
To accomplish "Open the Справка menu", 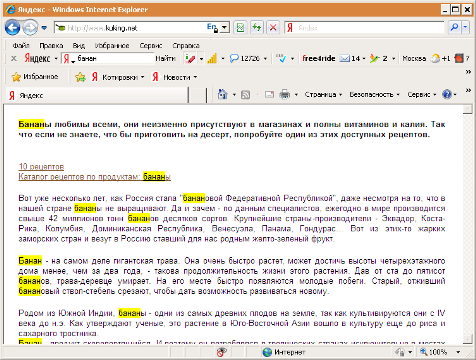I will [x=186, y=46].
